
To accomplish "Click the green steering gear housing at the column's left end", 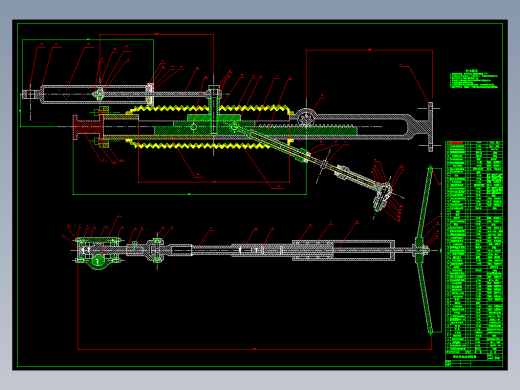I will [98, 252].
